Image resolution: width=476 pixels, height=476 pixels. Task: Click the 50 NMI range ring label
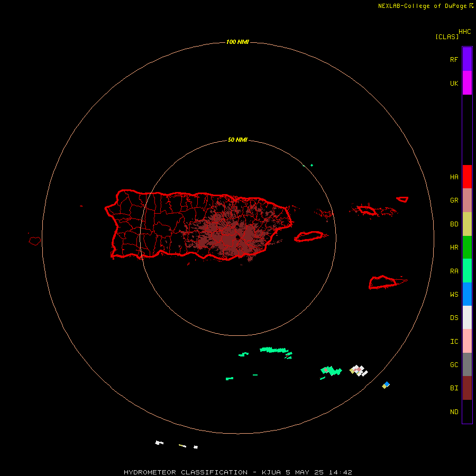click(237, 140)
